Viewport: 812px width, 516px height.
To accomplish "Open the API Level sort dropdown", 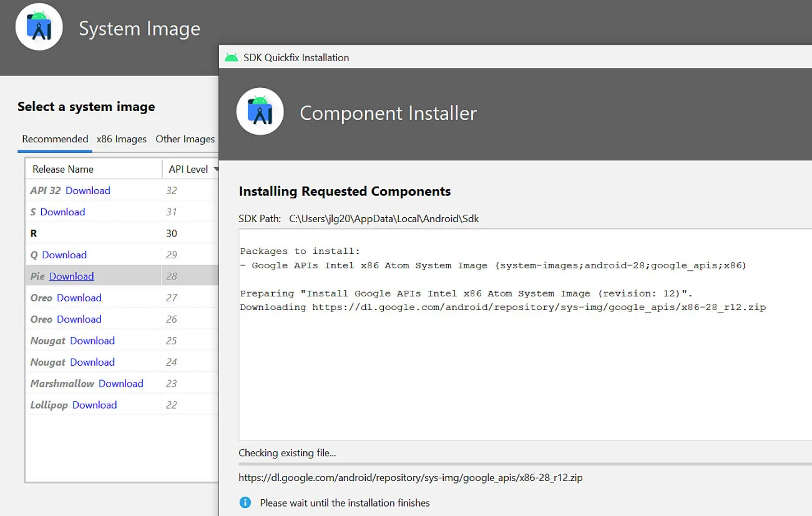I will 215,168.
